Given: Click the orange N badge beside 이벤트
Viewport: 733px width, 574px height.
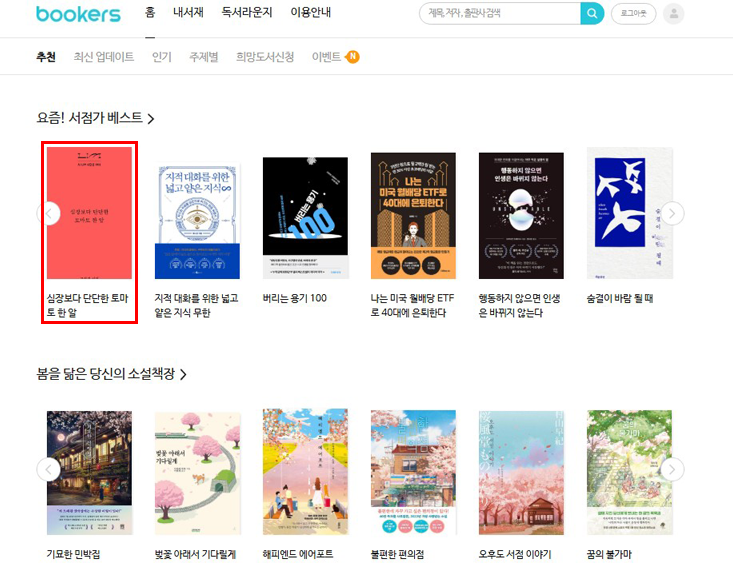Looking at the screenshot, I should pos(352,57).
